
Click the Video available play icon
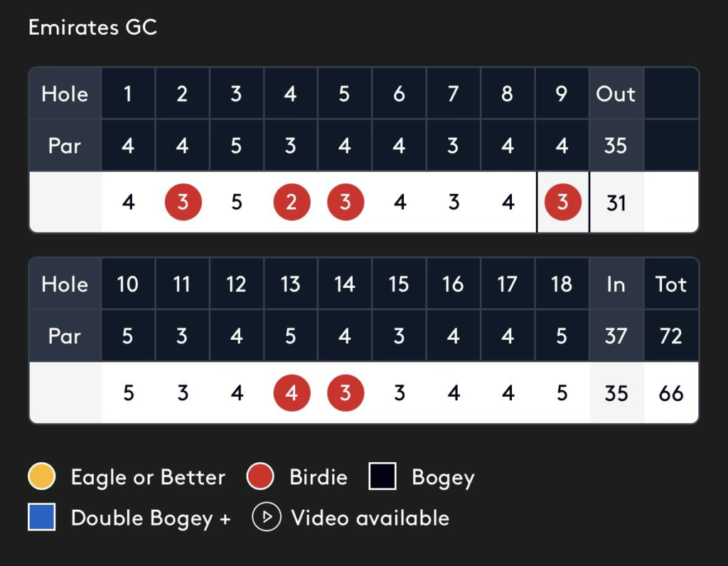[x=267, y=518]
